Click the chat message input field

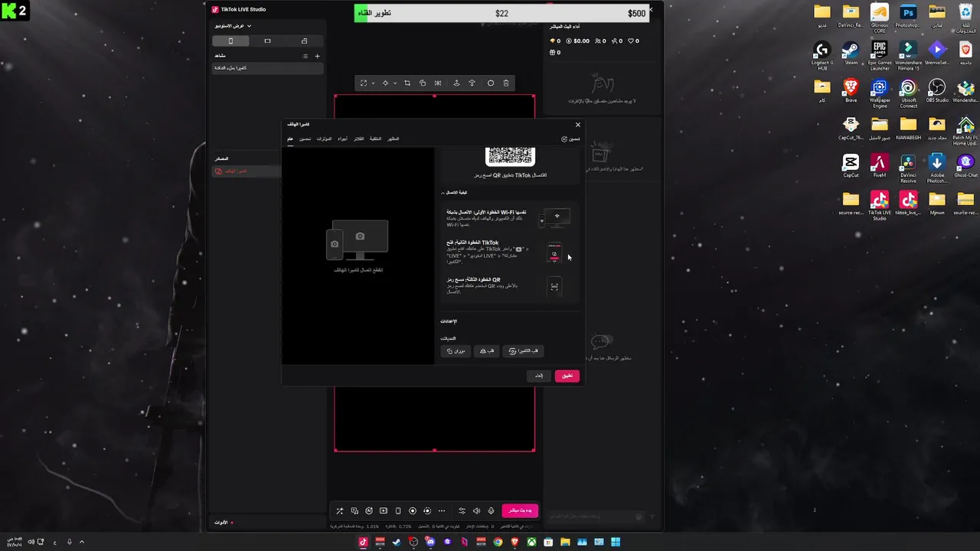(595, 517)
